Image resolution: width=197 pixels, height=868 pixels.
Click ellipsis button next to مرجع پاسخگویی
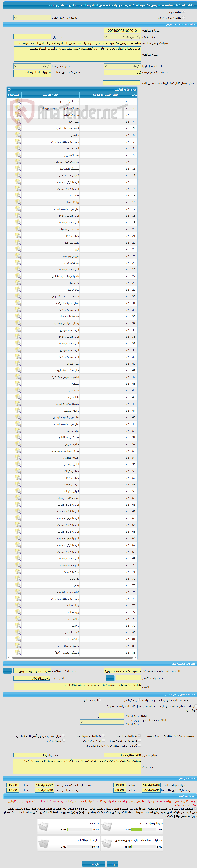coord(110,678)
